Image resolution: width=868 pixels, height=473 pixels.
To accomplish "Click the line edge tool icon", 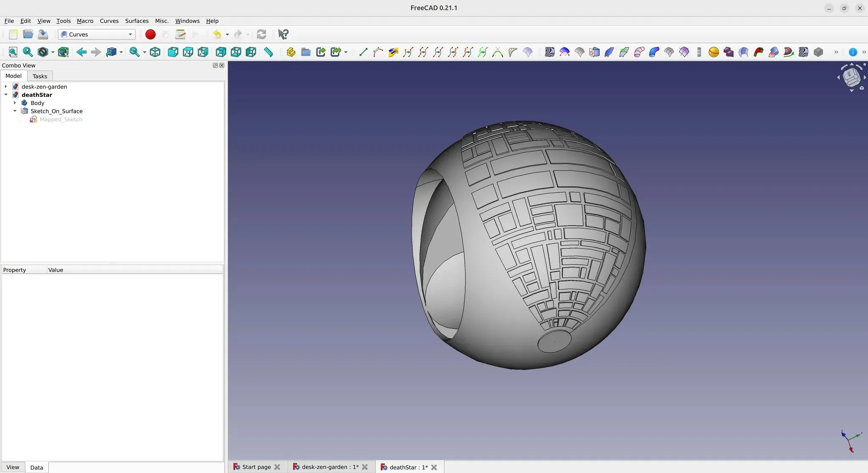I will 363,52.
